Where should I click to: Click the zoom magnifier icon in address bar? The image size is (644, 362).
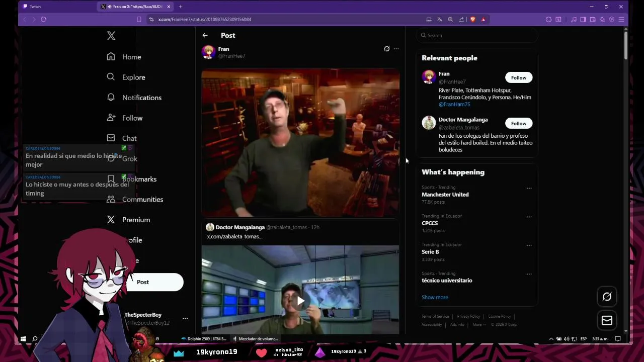tap(450, 19)
